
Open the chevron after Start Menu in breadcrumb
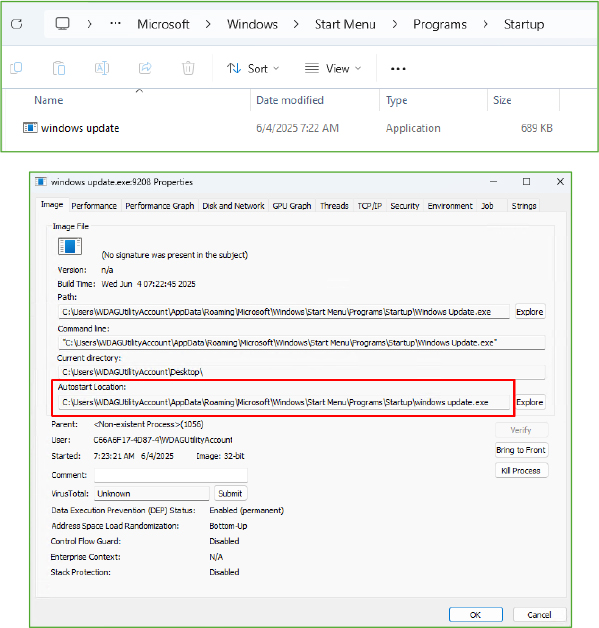tap(395, 24)
